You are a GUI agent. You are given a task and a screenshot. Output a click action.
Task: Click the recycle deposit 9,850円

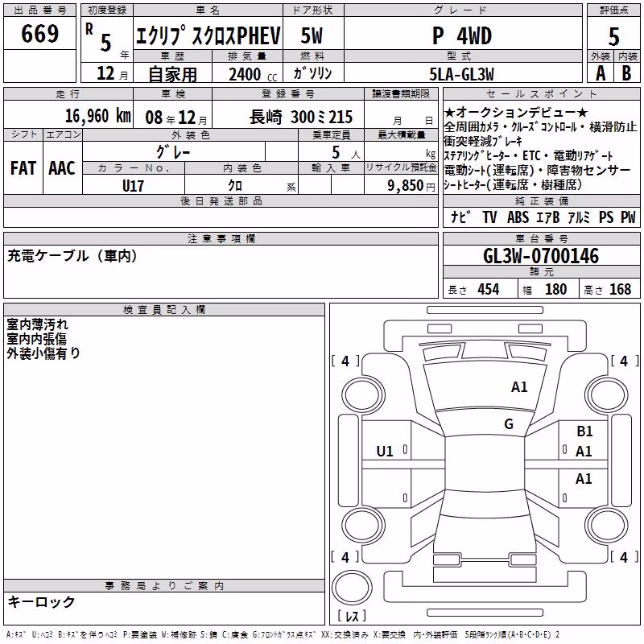click(411, 186)
